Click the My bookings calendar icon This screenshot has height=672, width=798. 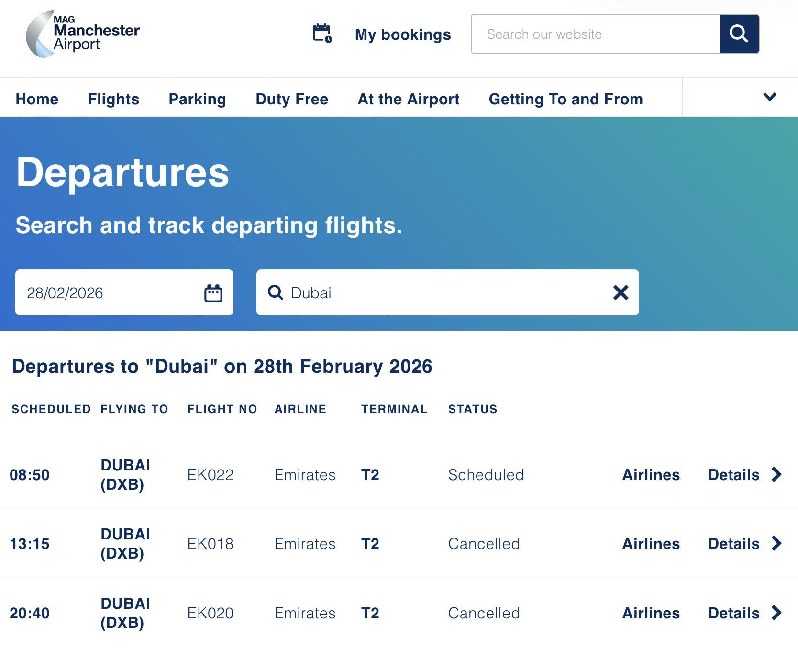(322, 34)
